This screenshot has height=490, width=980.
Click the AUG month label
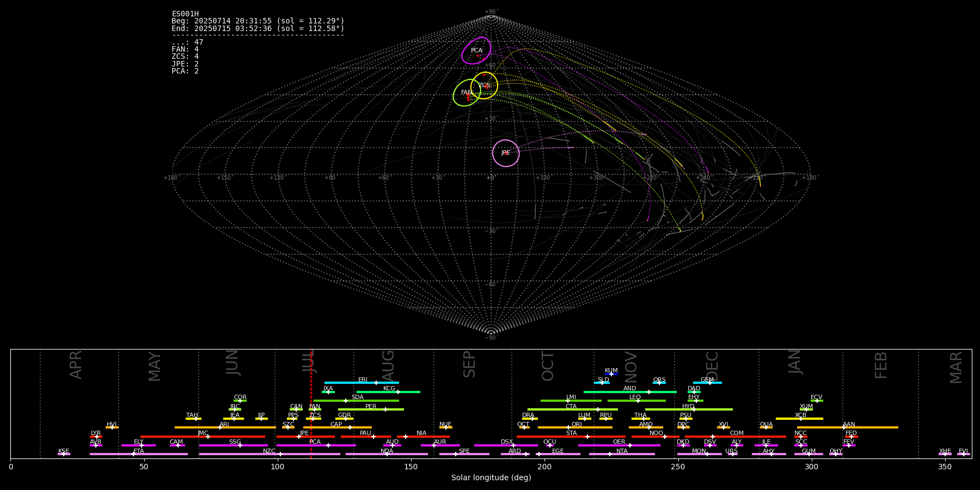point(388,365)
